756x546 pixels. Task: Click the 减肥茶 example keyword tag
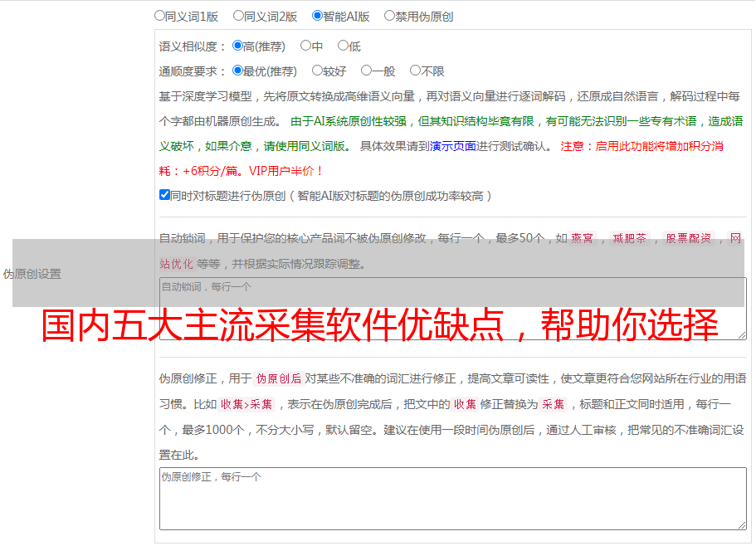coord(629,238)
